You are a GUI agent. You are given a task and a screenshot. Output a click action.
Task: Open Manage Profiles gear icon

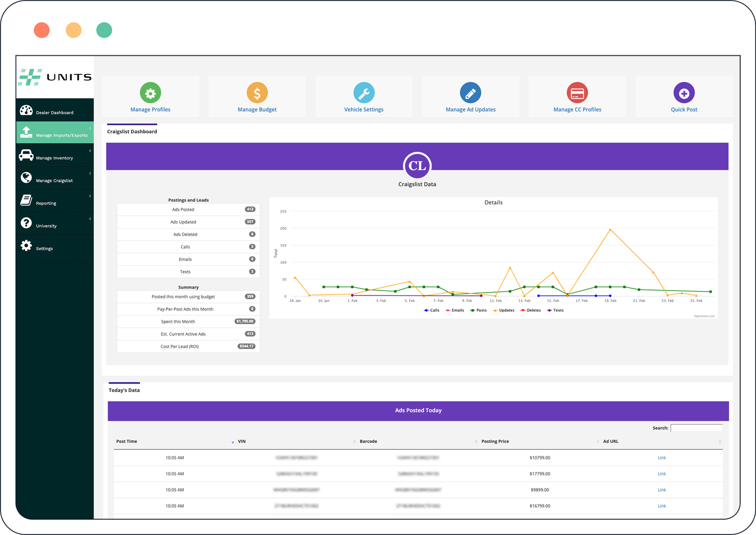[150, 93]
